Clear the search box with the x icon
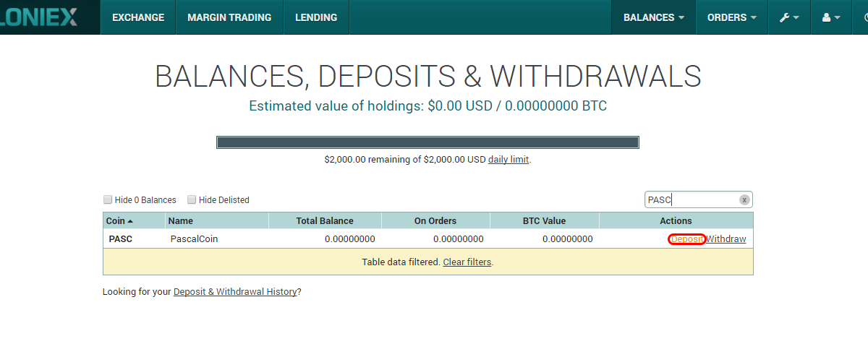Image resolution: width=868 pixels, height=344 pixels. 744,200
